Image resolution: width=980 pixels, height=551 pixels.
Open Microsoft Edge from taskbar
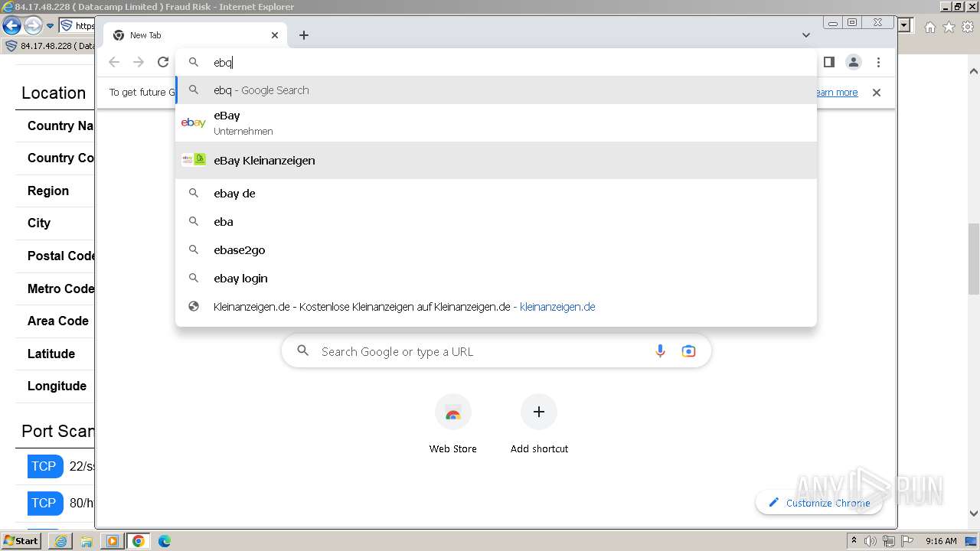tap(165, 541)
